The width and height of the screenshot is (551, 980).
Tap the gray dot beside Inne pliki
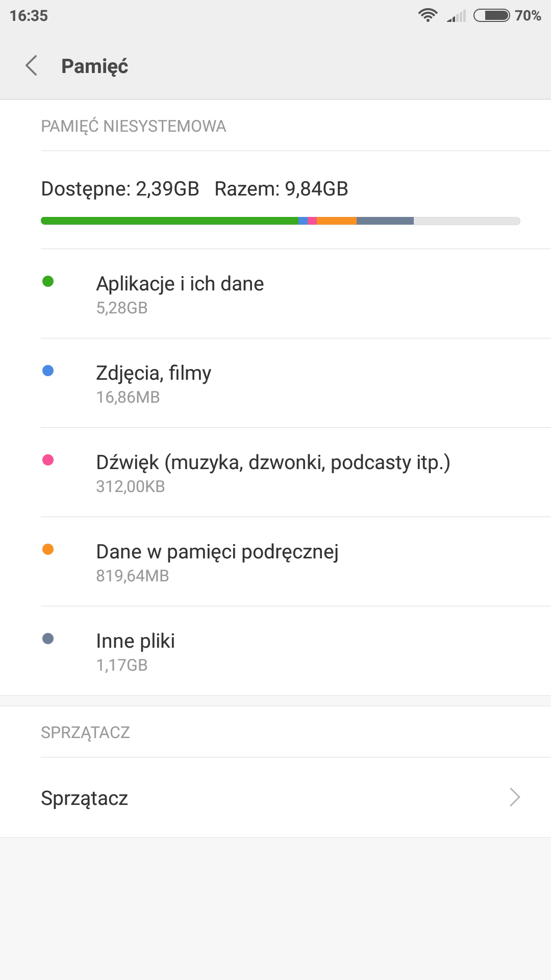tap(48, 639)
